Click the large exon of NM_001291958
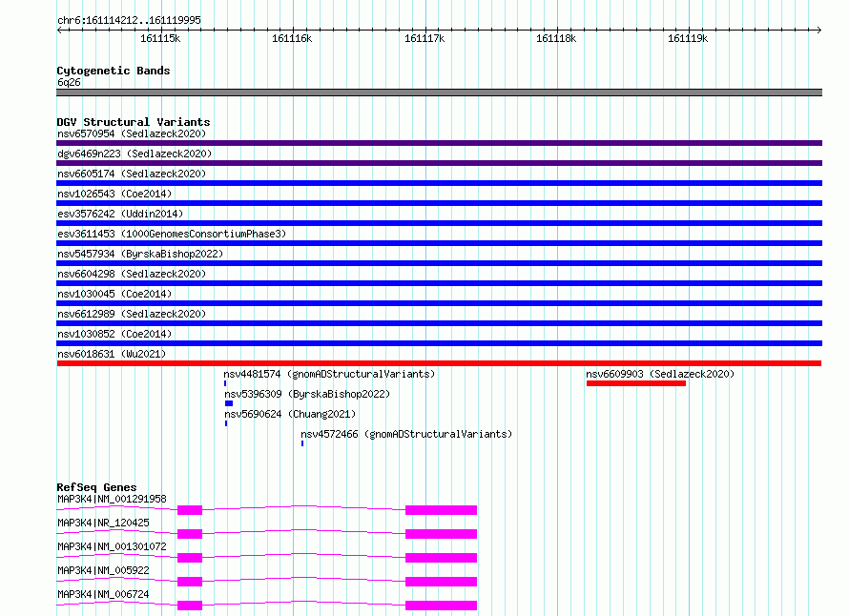Image resolution: width=849 pixels, height=616 pixels. [x=442, y=510]
